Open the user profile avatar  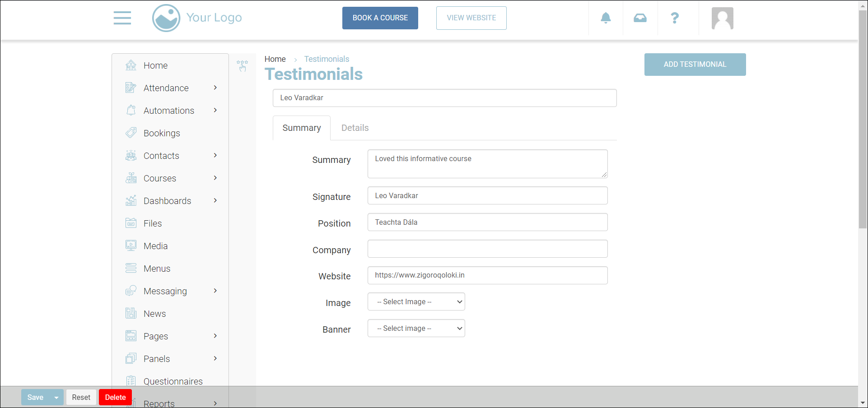[722, 19]
